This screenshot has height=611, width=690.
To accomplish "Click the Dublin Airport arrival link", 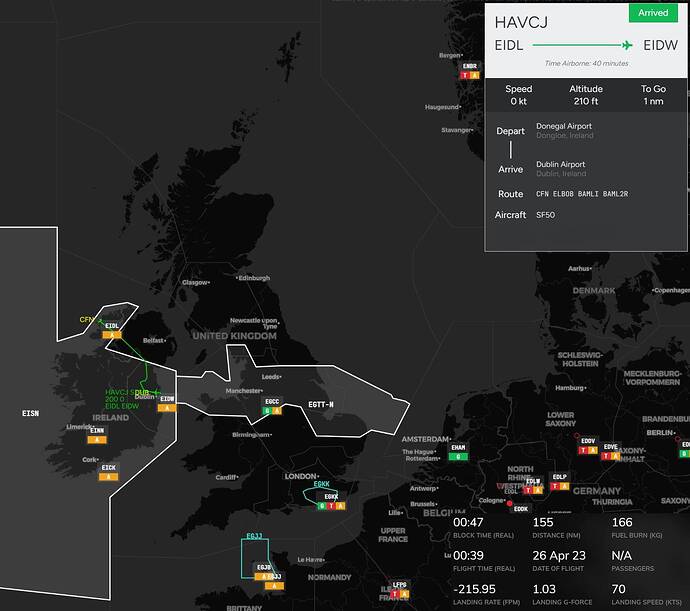I will click(x=561, y=164).
